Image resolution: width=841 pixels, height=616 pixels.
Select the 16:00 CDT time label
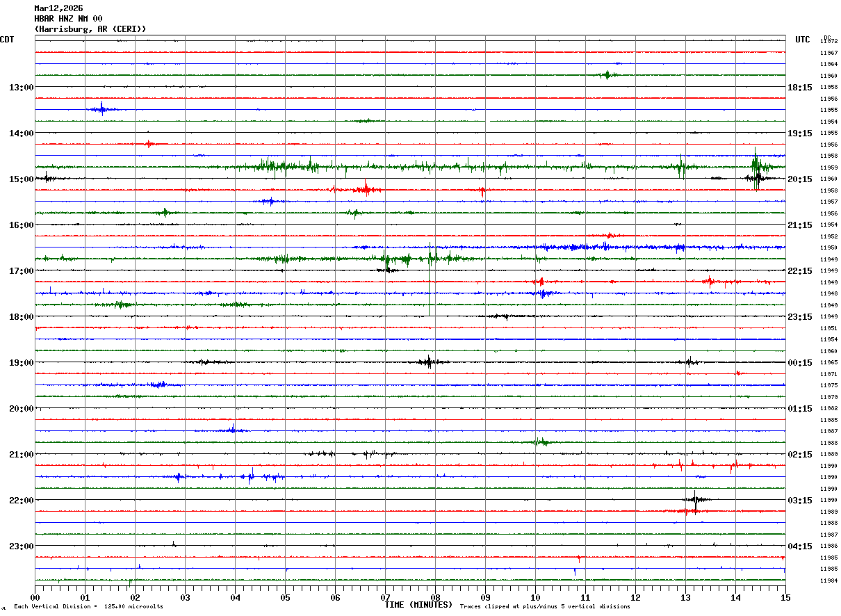click(21, 225)
